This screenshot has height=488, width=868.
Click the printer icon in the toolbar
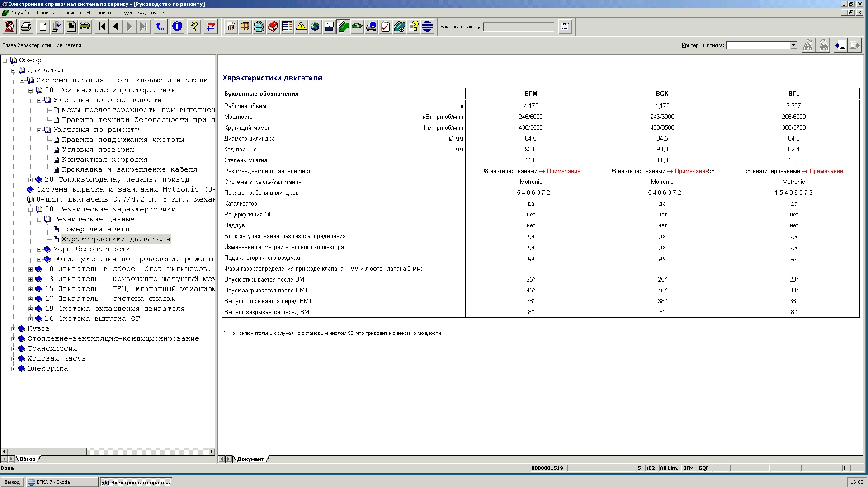pos(26,27)
